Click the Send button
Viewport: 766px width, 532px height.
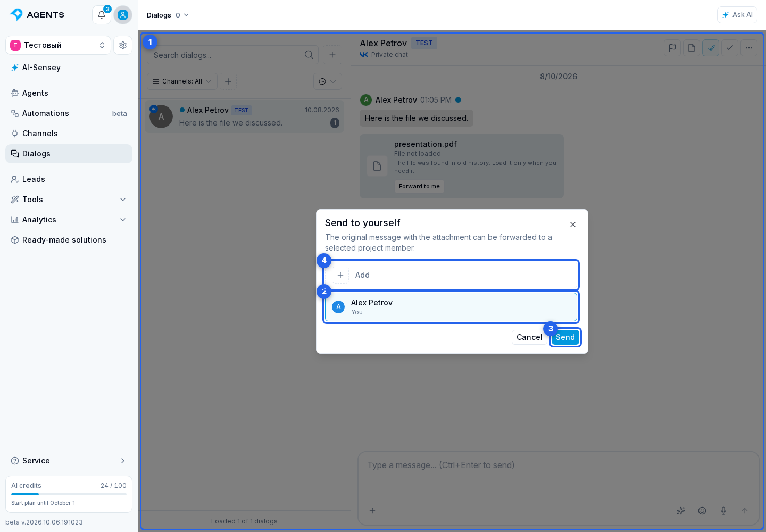point(565,337)
